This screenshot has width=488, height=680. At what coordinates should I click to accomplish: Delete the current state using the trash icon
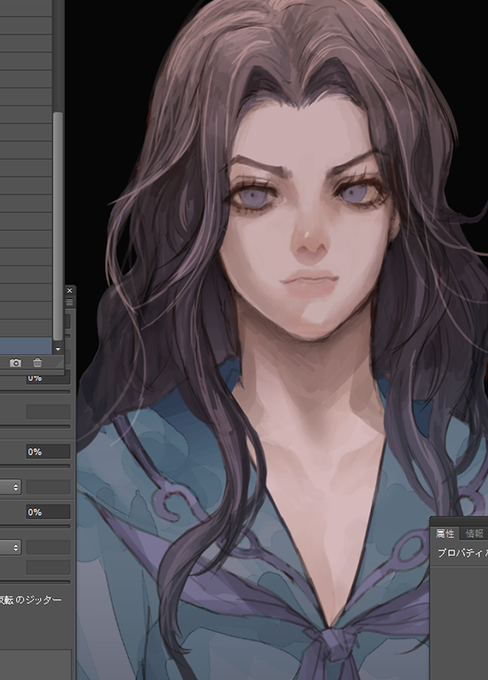point(37,363)
